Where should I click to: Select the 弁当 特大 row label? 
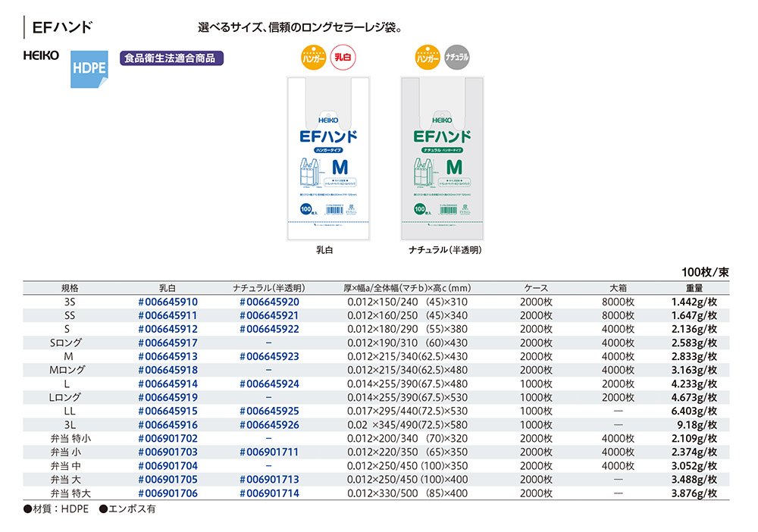click(70, 493)
